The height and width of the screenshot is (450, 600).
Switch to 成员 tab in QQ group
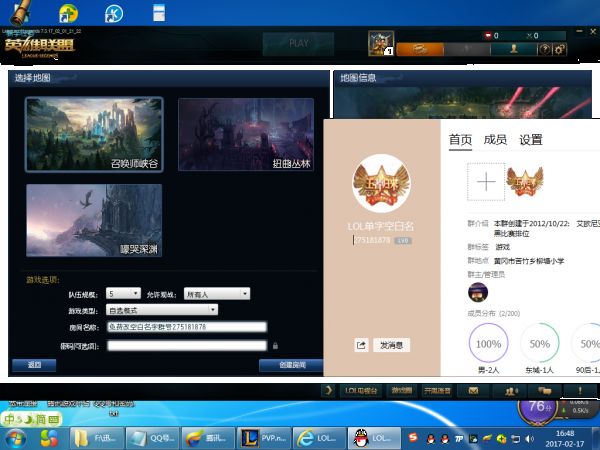[495, 140]
